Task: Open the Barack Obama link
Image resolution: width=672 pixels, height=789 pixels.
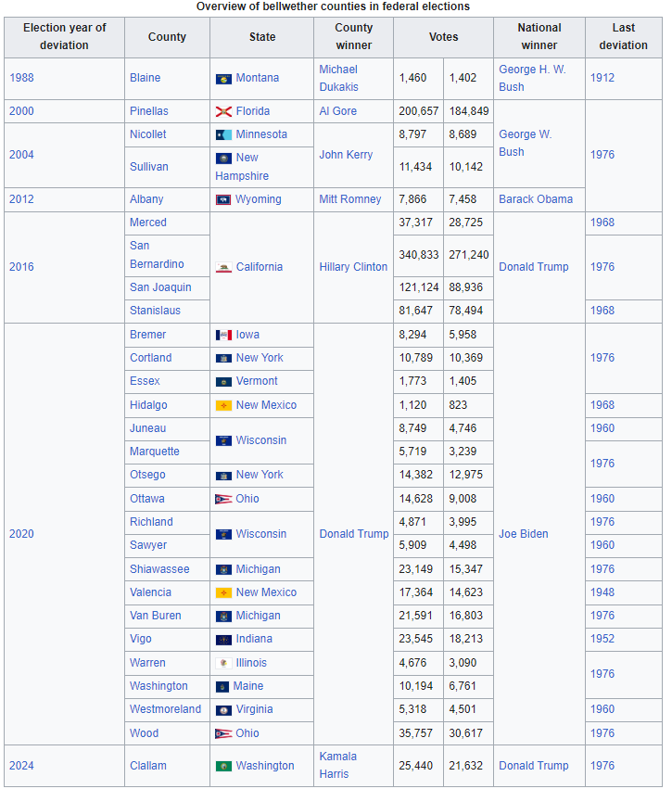Action: coord(536,199)
